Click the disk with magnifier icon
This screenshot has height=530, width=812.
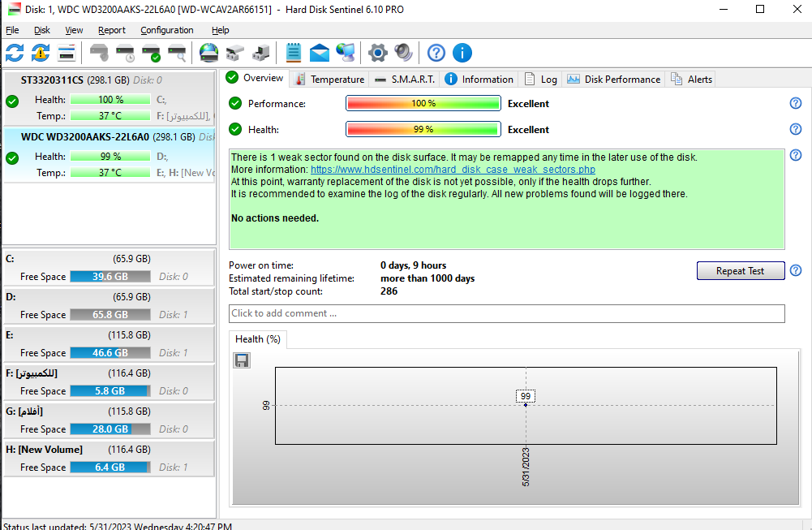pos(177,54)
